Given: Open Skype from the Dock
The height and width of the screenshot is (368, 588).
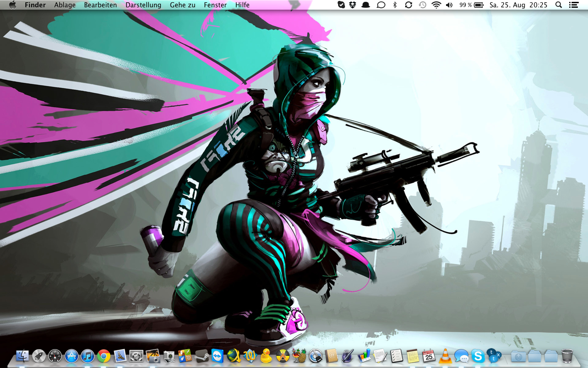Looking at the screenshot, I should click(x=478, y=356).
